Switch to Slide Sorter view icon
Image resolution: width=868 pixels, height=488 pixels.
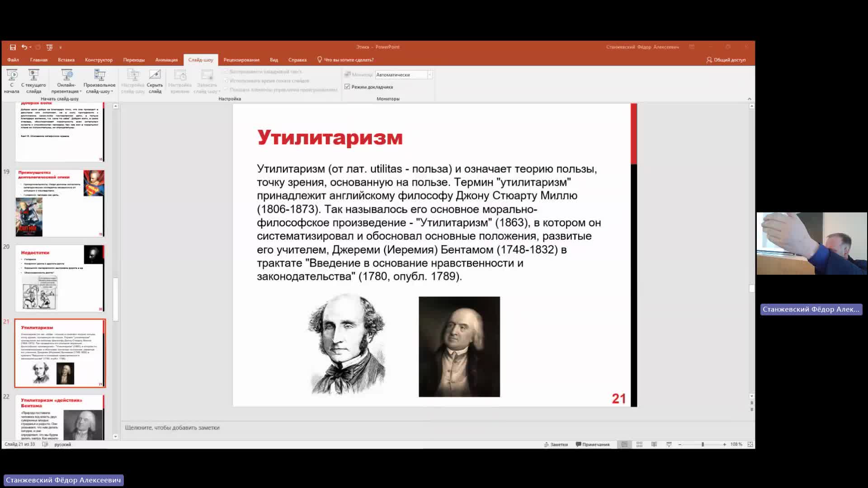pos(639,444)
